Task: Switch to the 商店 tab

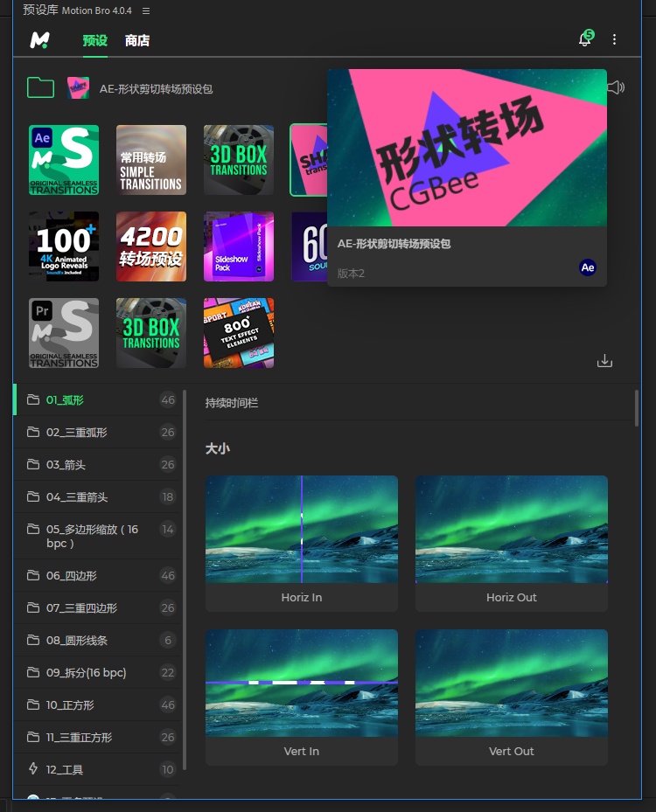Action: [x=137, y=40]
